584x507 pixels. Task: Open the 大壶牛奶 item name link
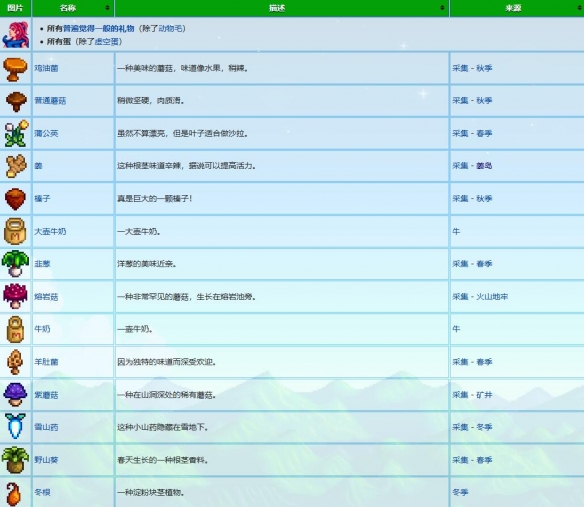50,231
